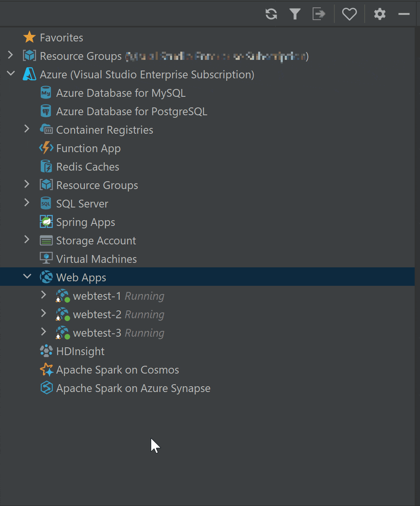Click the Container Registries icon
This screenshot has width=420, height=506.
coord(46,130)
